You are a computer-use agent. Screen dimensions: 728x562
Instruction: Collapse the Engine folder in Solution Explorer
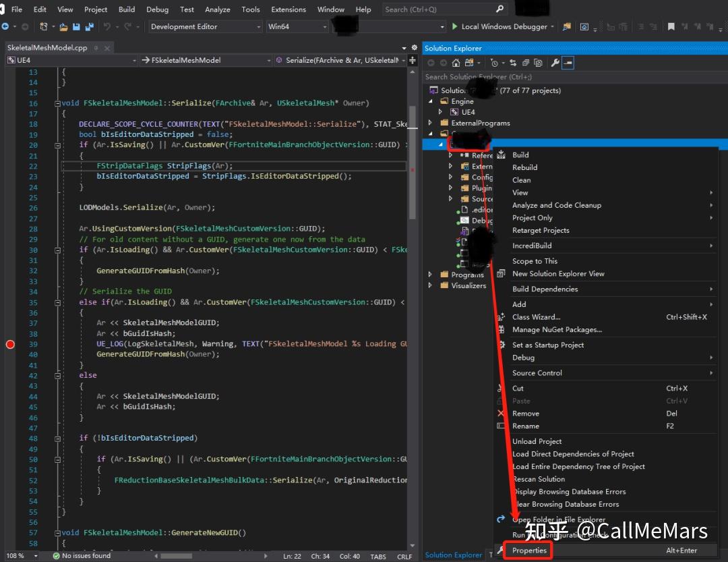pyautogui.click(x=430, y=101)
